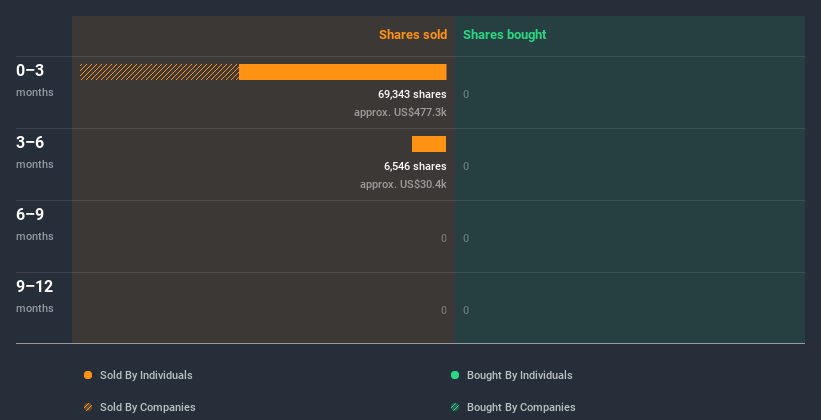Click the 6,546 shares value
The height and width of the screenshot is (420, 821).
point(415,167)
